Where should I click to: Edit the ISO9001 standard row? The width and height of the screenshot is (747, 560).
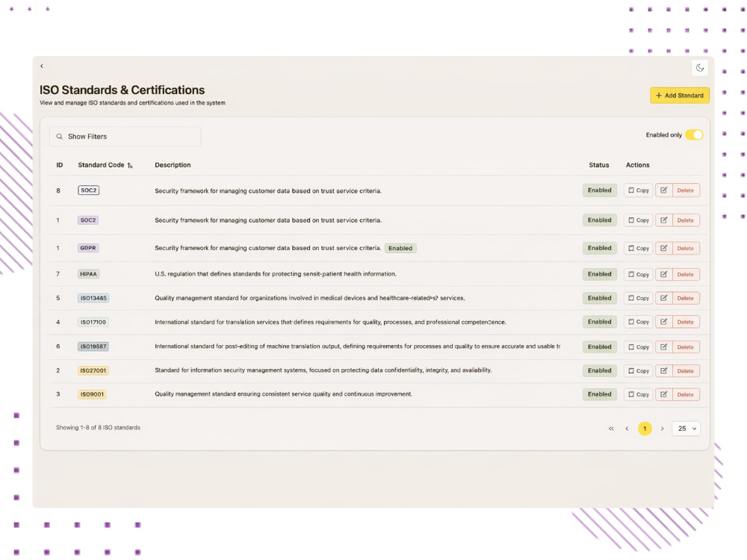pyautogui.click(x=663, y=395)
